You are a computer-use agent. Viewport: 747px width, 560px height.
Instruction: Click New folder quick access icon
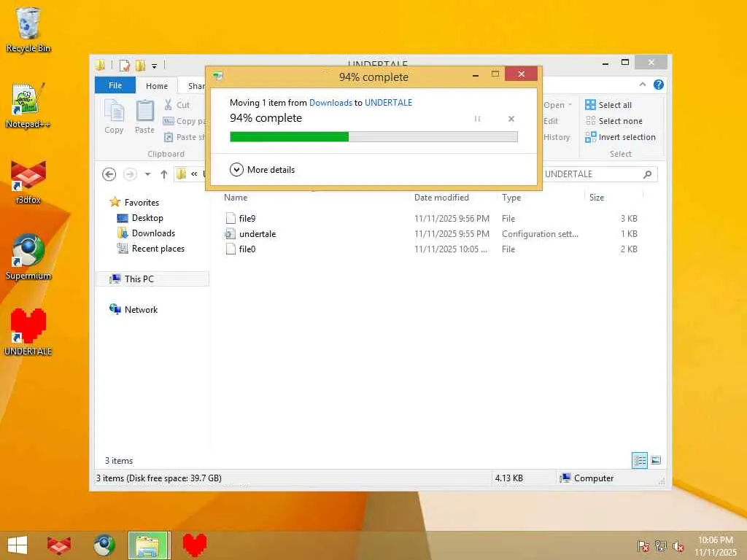[141, 65]
